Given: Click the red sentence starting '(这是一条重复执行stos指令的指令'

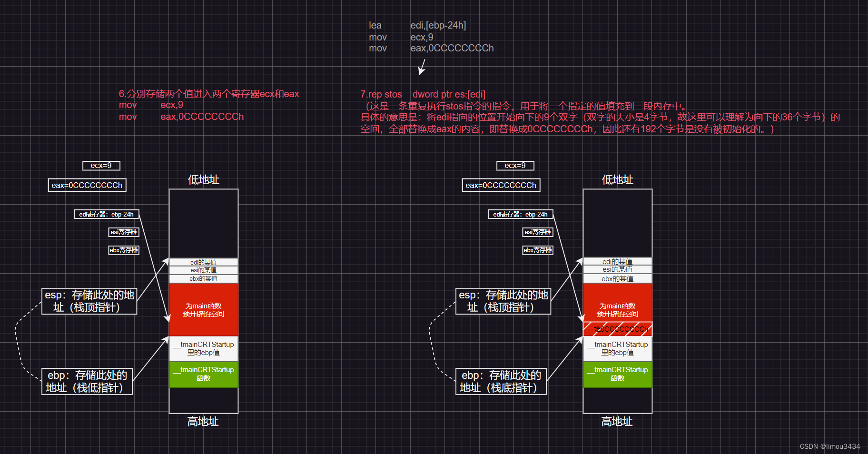Looking at the screenshot, I should 526,106.
